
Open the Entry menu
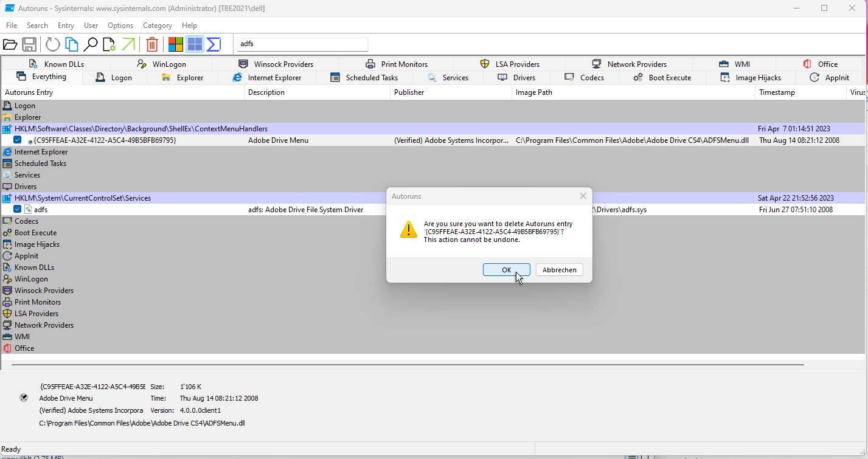(x=66, y=26)
